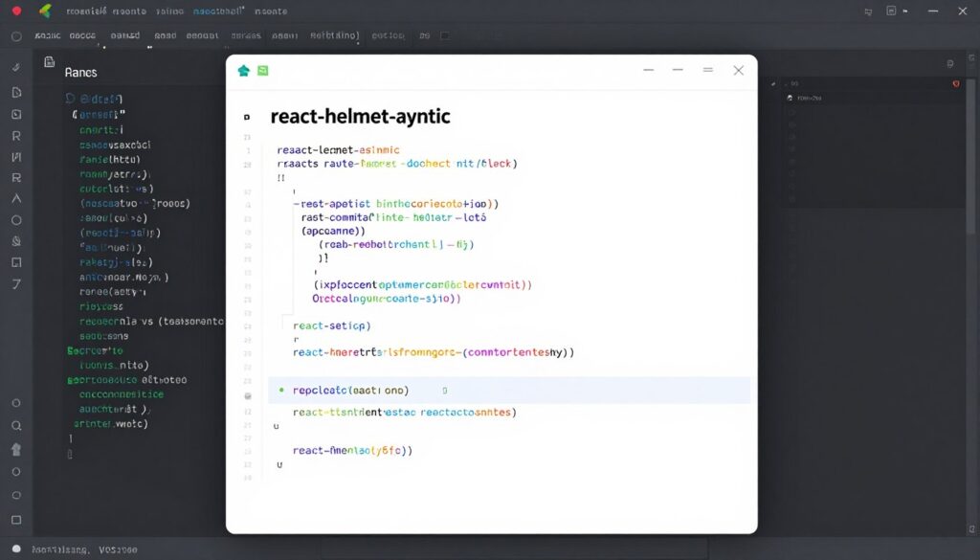Toggle the green dot on highlighted row
The width and height of the screenshot is (980, 560).
click(x=281, y=390)
